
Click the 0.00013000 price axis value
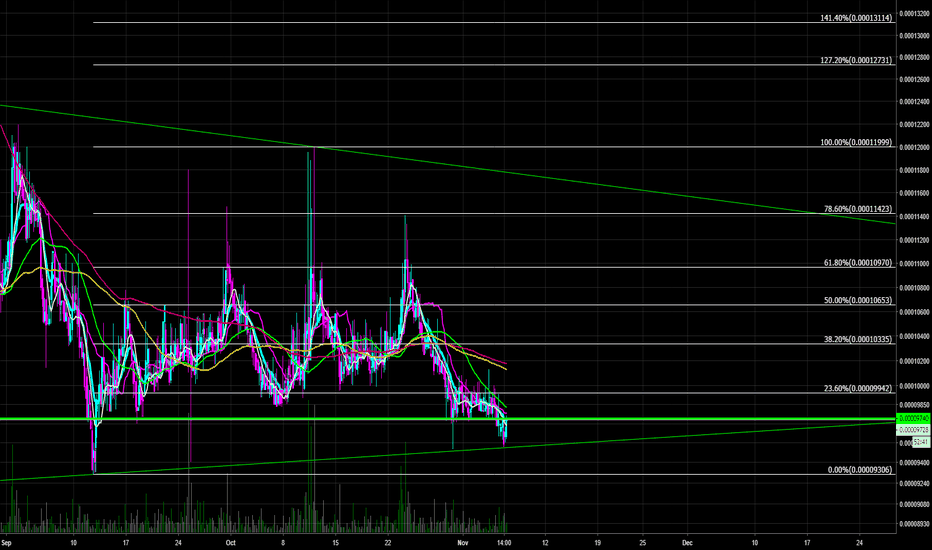click(914, 36)
